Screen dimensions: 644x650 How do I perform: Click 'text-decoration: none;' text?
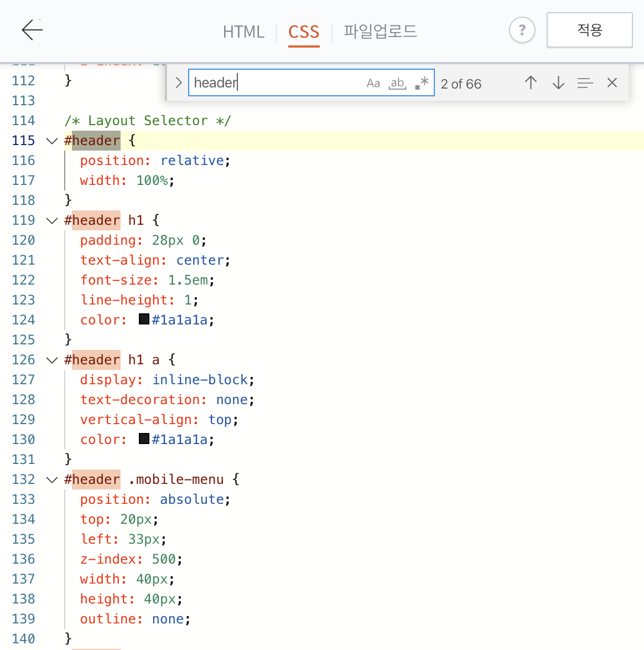[167, 400]
